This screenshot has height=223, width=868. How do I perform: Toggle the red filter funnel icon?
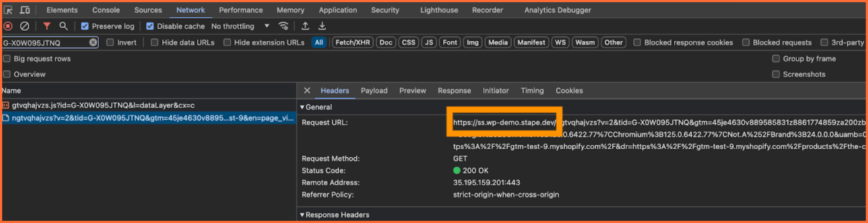pos(47,26)
